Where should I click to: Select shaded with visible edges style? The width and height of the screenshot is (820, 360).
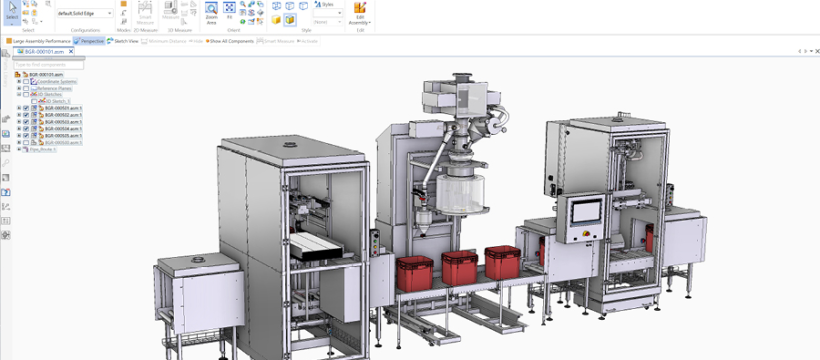pos(290,20)
